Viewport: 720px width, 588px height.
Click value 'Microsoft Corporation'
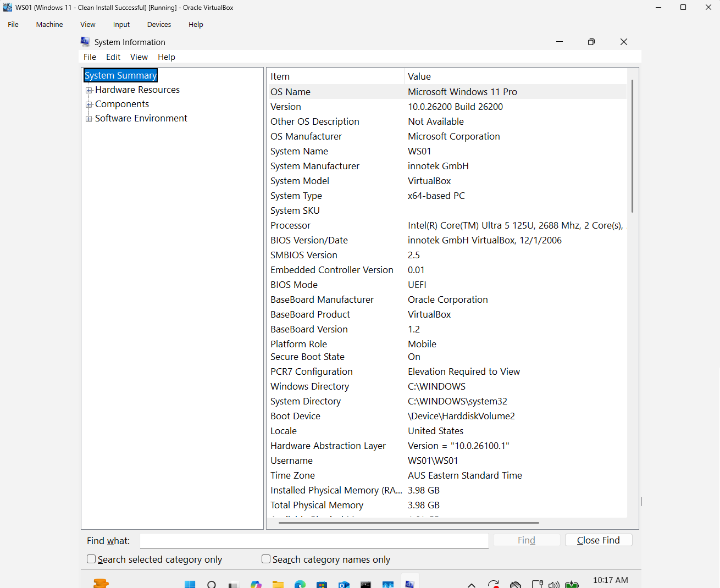(454, 136)
